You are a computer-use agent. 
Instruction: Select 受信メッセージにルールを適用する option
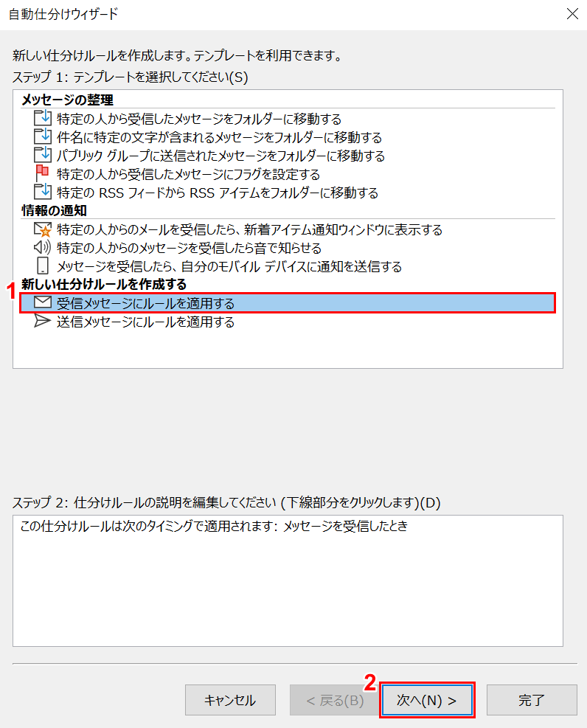[x=288, y=303]
